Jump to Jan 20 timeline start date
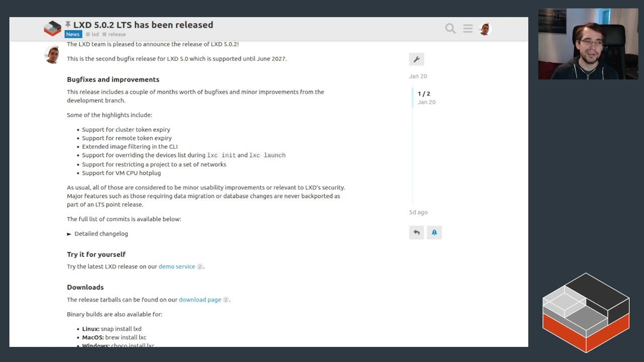This screenshot has height=362, width=644. (x=418, y=76)
